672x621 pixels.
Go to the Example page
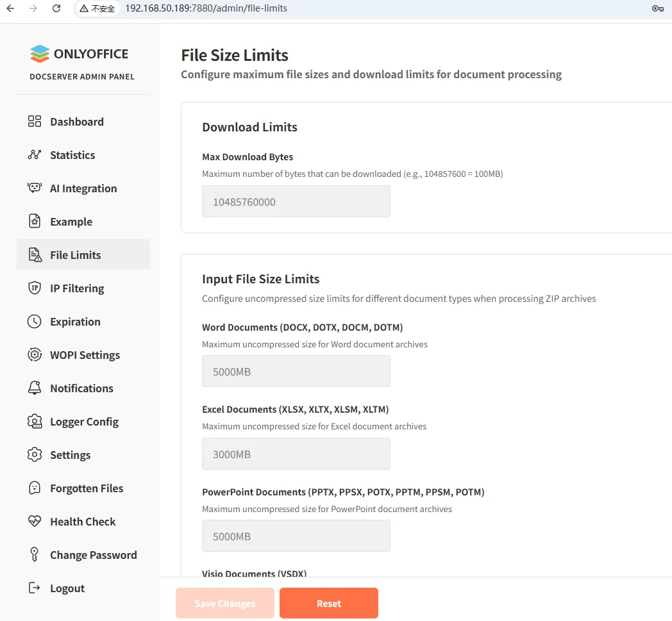[71, 222]
